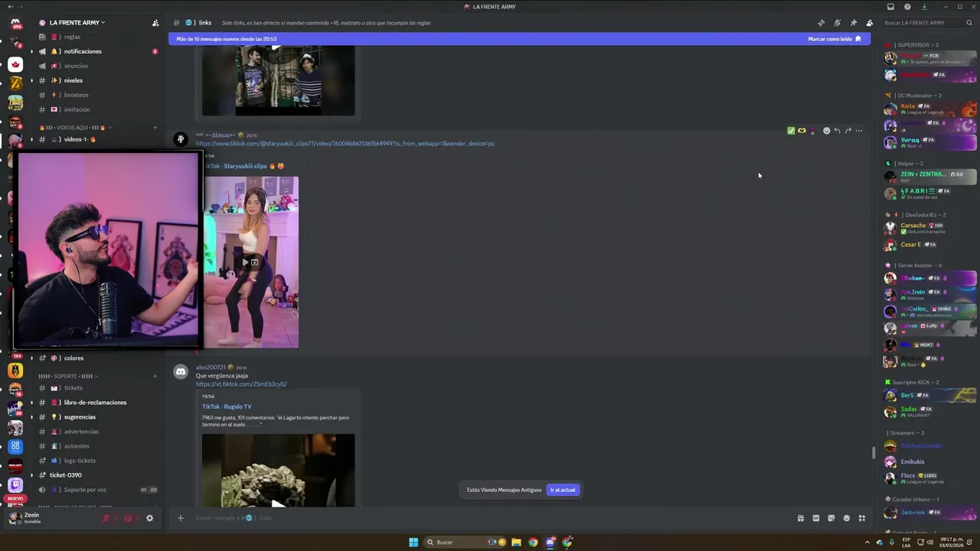980x551 pixels.
Task: Collapse the SOPORTE category
Action: 68,377
